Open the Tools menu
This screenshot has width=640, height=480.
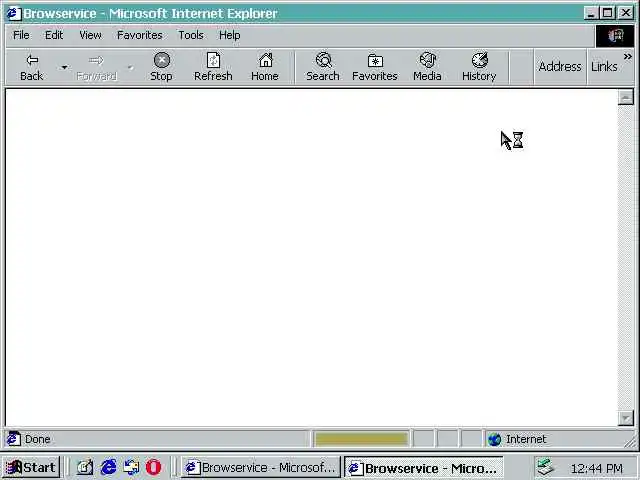[x=191, y=36]
